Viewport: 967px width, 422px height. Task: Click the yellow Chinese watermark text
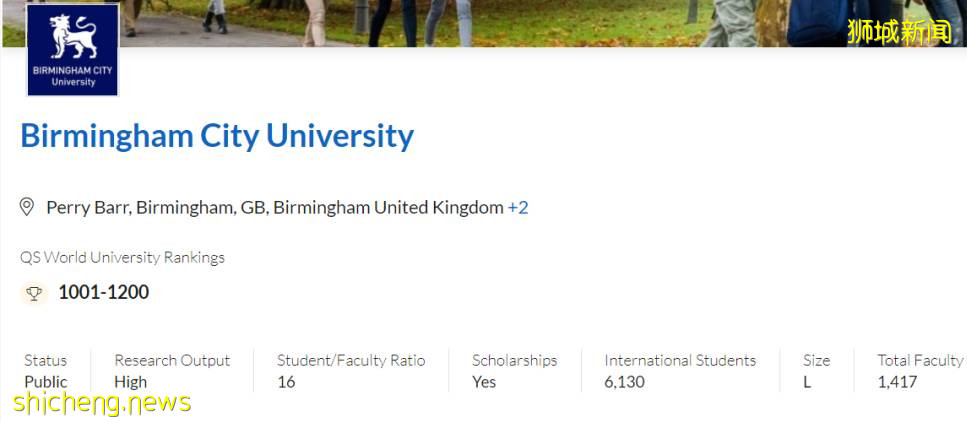[x=899, y=31]
